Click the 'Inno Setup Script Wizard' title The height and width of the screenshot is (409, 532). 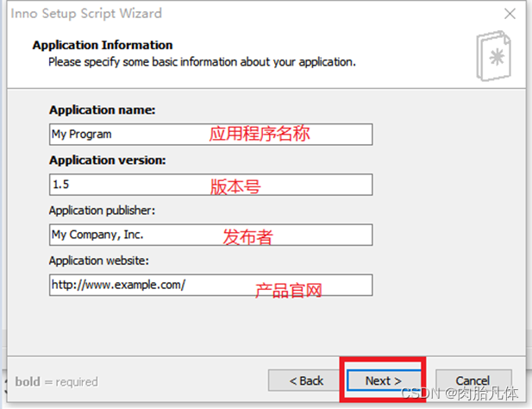[x=86, y=14]
